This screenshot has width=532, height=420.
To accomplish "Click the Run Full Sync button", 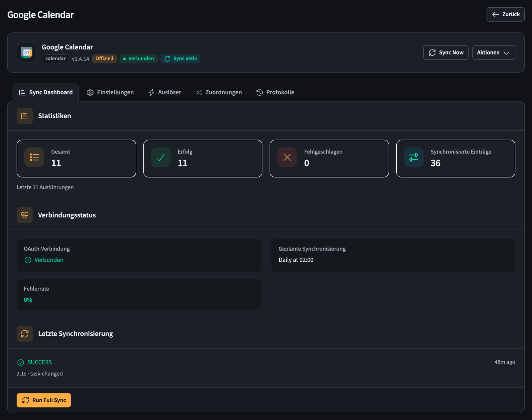I will click(x=44, y=400).
